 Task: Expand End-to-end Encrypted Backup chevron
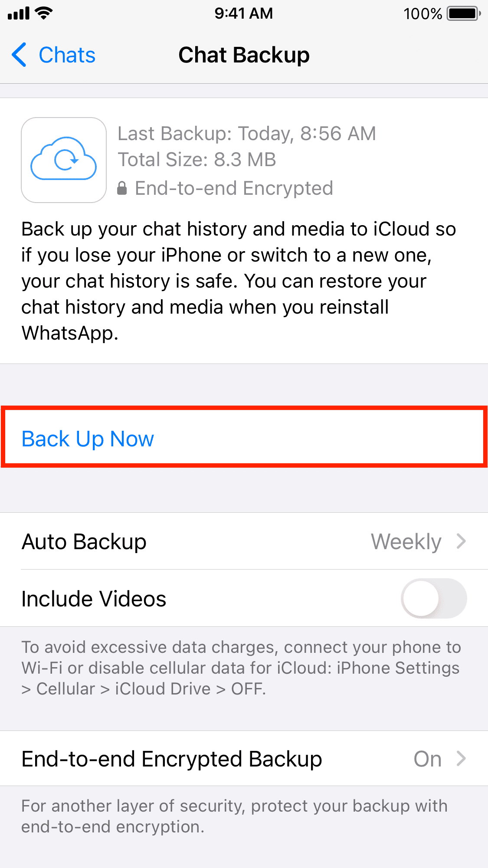pos(461,759)
